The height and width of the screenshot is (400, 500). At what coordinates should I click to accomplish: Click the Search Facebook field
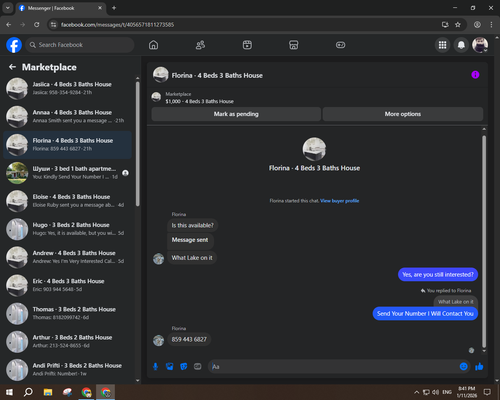tap(80, 45)
